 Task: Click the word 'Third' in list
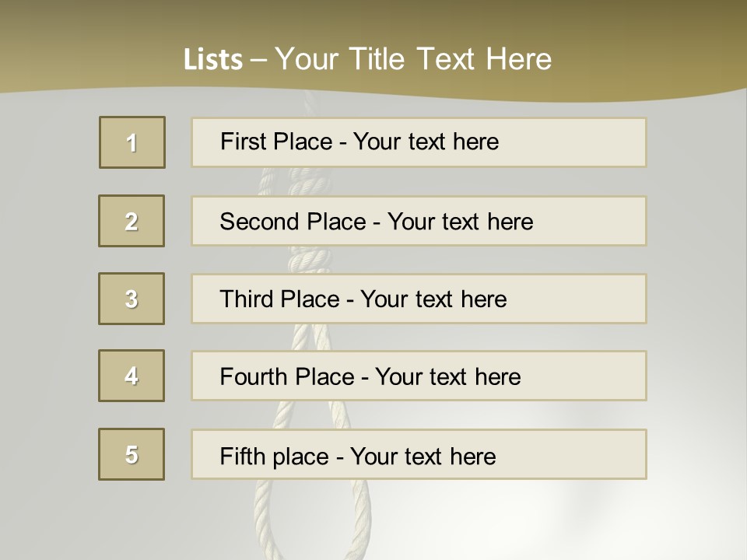pos(247,299)
